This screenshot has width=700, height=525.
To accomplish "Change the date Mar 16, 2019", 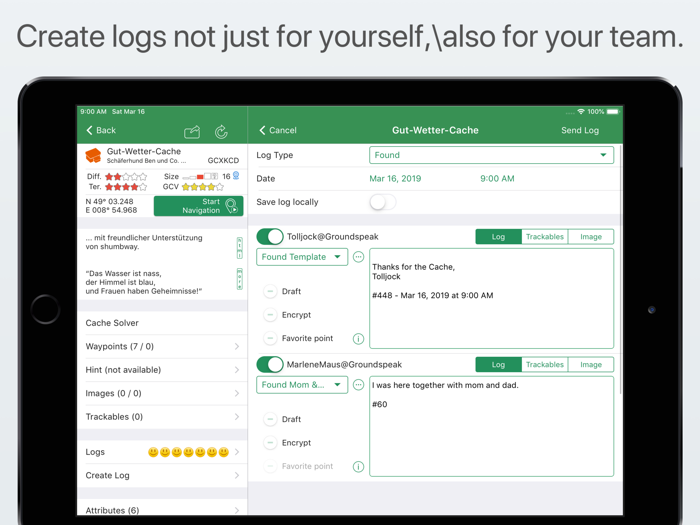I will [x=395, y=179].
